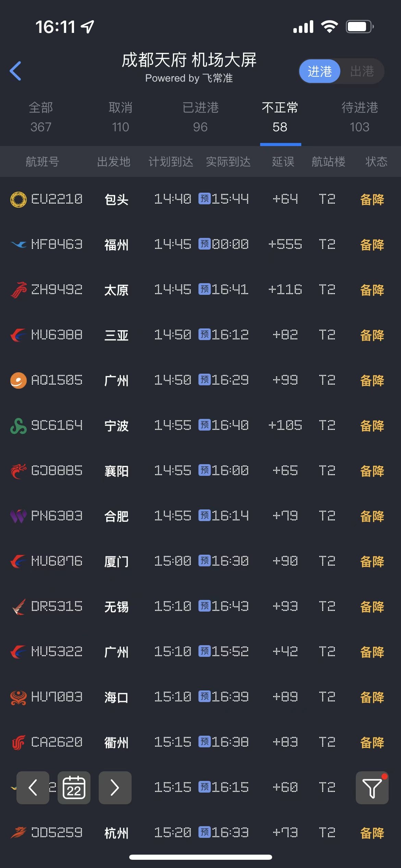Open the calendar date icon showing 22
The image size is (401, 868).
pyautogui.click(x=74, y=788)
